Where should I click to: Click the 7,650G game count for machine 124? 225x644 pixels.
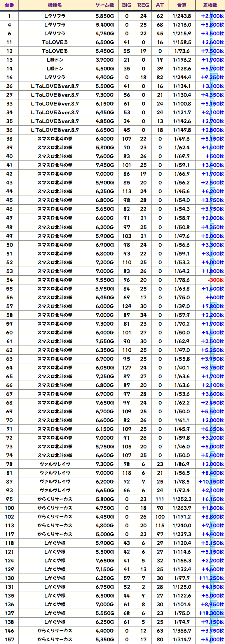105,560
